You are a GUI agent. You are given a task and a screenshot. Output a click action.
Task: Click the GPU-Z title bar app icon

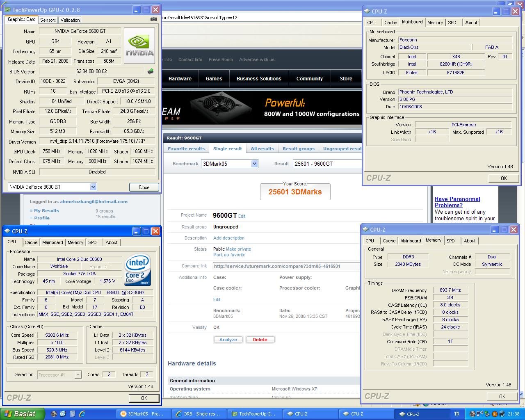(7, 9)
